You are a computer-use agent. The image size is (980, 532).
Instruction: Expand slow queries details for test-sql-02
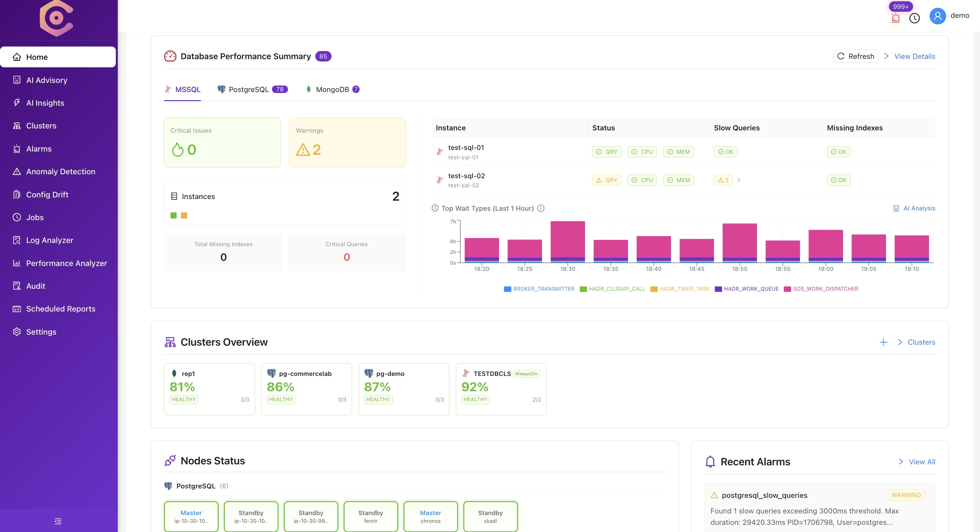(739, 180)
